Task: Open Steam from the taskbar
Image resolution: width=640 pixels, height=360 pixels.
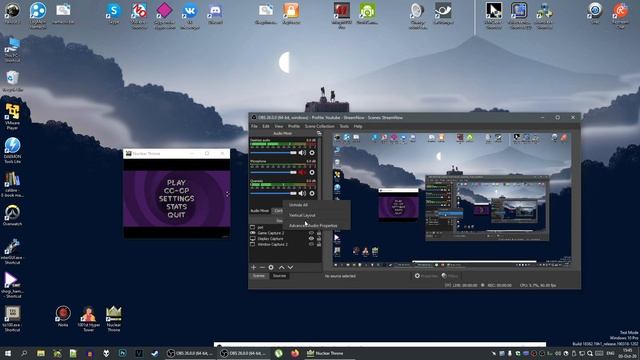Action: pos(155,353)
